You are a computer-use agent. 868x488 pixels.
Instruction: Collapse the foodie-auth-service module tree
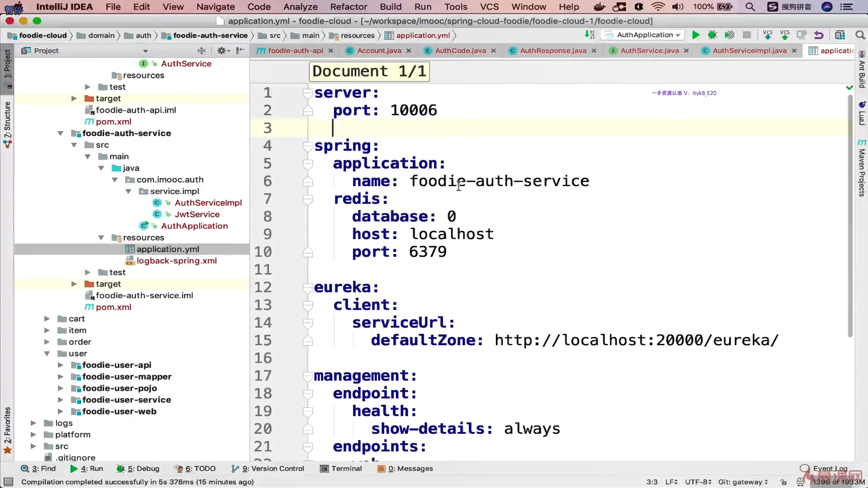tap(60, 133)
